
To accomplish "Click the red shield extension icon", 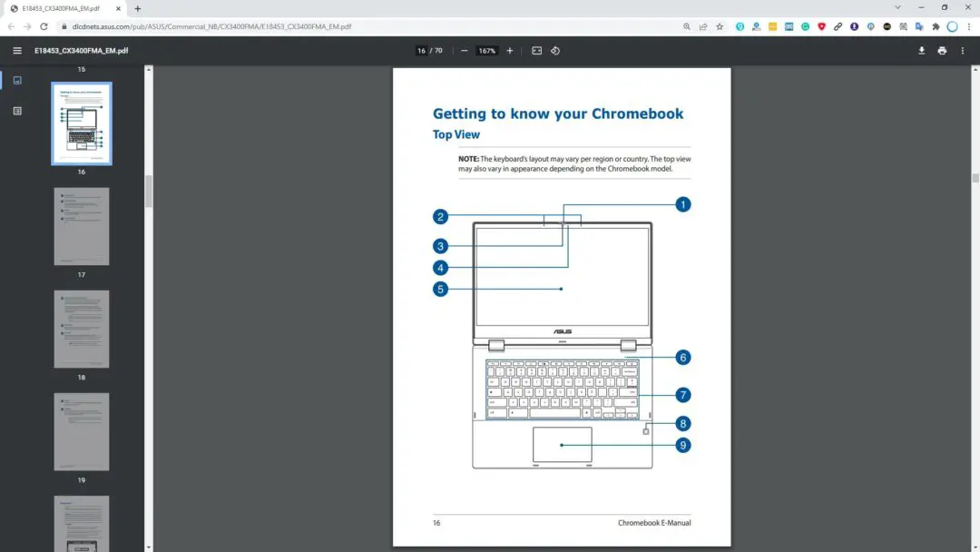I will [x=822, y=27].
